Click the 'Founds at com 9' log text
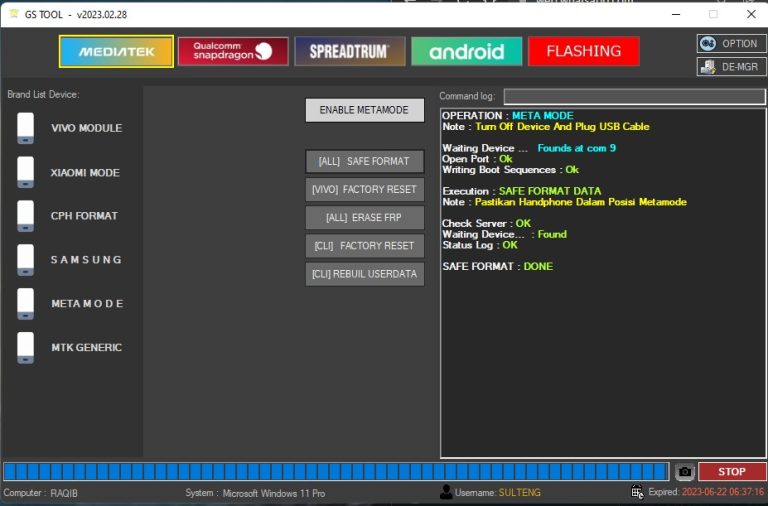Image resolution: width=768 pixels, height=506 pixels. (x=576, y=148)
